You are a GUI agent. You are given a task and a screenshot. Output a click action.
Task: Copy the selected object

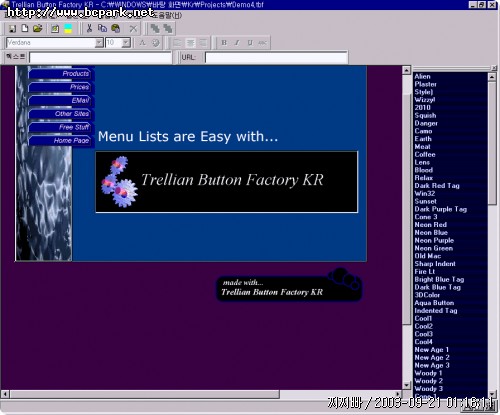(102, 29)
